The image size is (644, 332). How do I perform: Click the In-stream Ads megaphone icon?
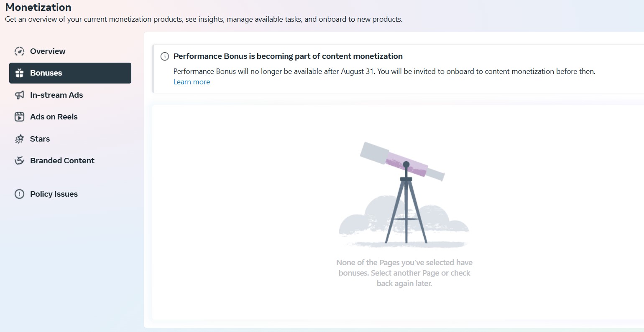coord(19,95)
